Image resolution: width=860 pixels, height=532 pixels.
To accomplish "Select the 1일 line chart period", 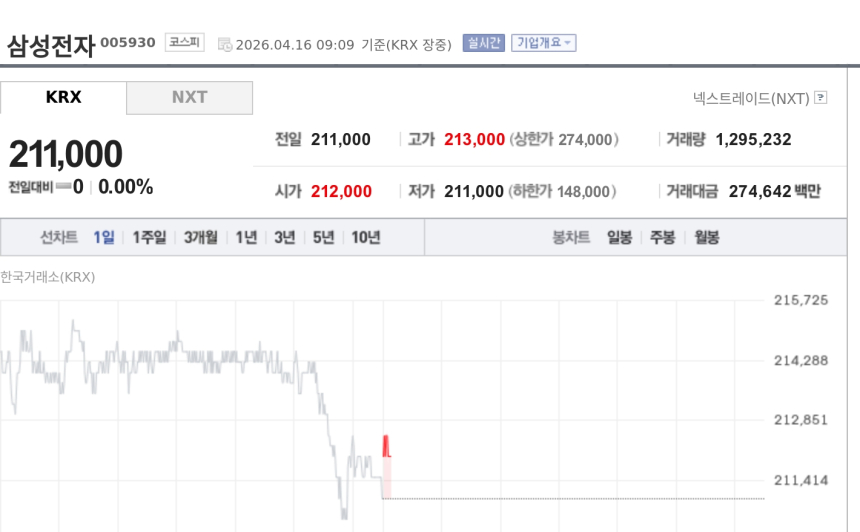I will [x=104, y=237].
